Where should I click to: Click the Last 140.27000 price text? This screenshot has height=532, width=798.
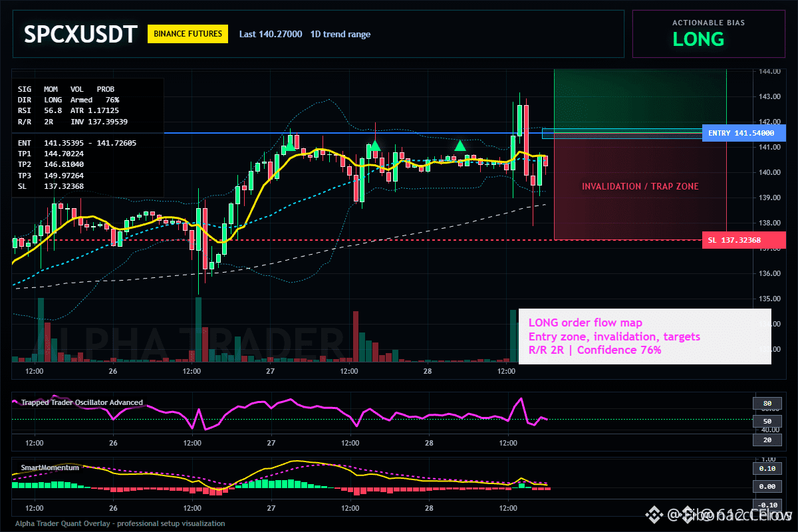[x=271, y=35]
